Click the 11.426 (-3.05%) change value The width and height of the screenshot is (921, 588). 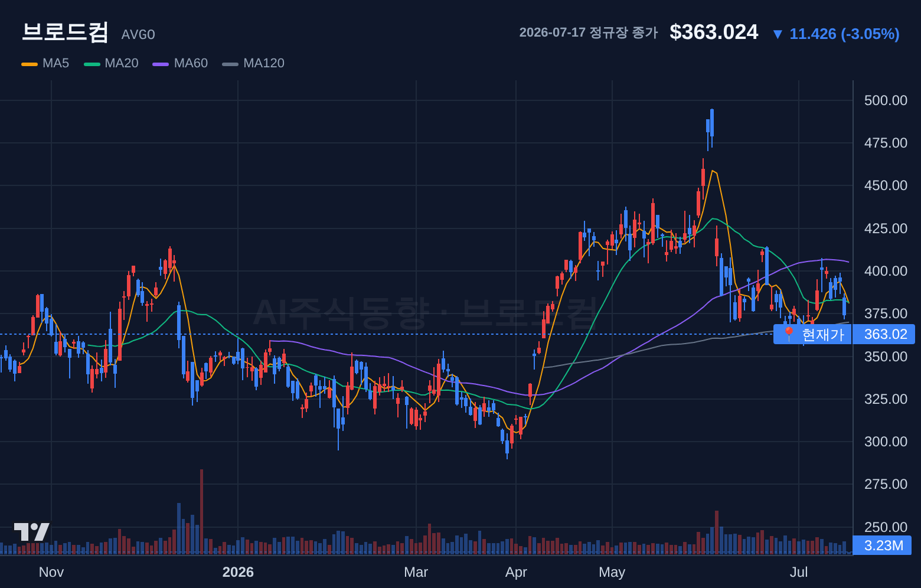[x=844, y=34]
